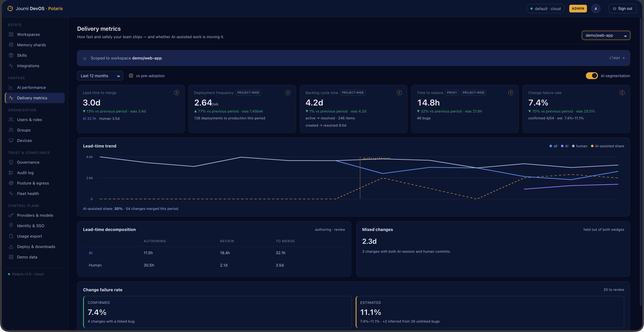This screenshot has width=644, height=332.
Task: Click the Providers & models key icon
Action: tap(11, 215)
